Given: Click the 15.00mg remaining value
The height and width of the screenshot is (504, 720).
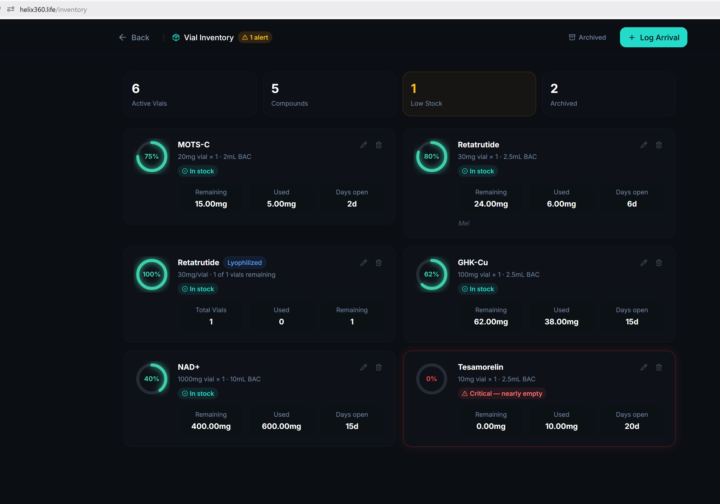Looking at the screenshot, I should [211, 204].
